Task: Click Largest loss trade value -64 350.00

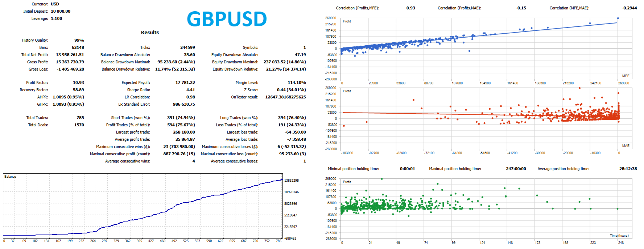Action: [295, 132]
